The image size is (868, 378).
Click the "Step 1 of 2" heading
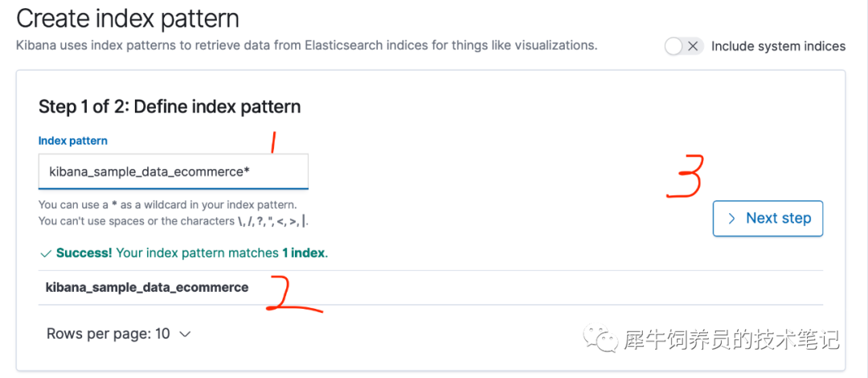170,106
